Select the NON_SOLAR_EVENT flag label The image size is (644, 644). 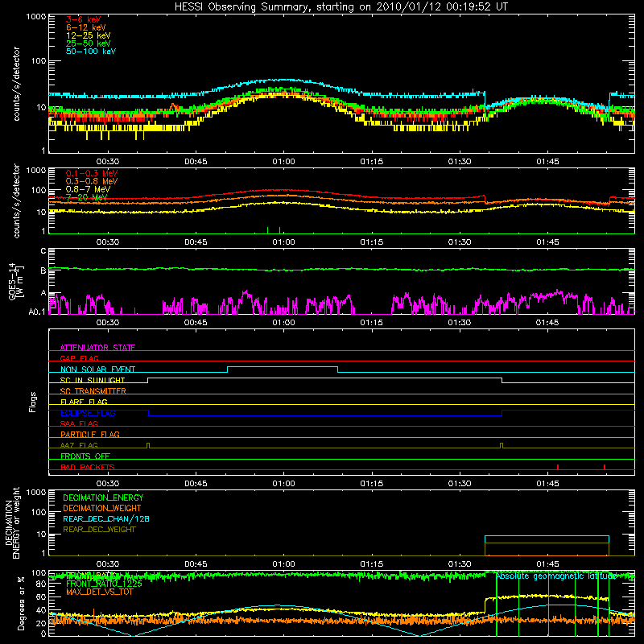tap(97, 369)
